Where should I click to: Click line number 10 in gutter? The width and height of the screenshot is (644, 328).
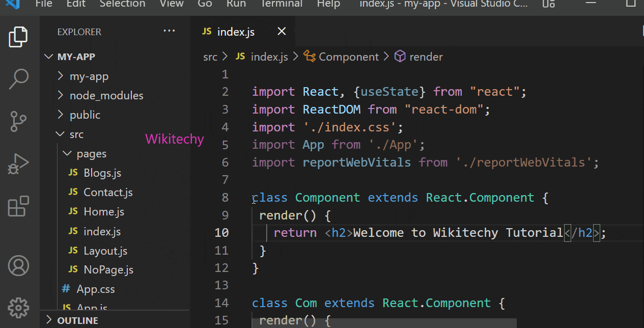coord(221,233)
